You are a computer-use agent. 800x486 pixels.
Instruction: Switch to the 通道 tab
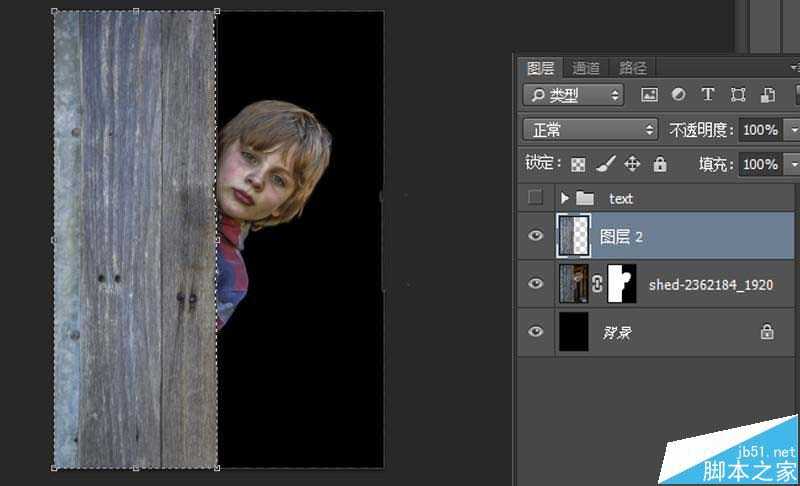coord(586,68)
